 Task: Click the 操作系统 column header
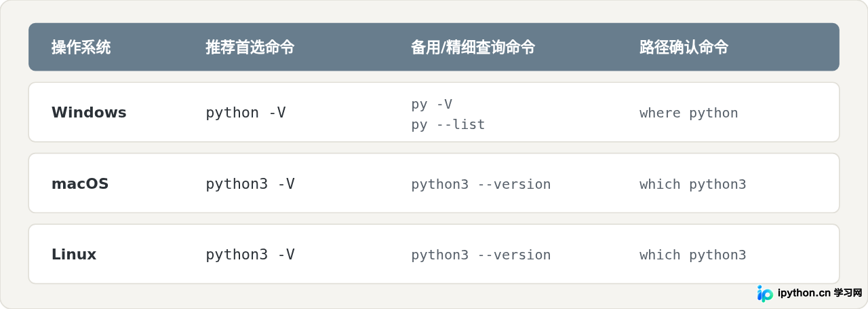tap(81, 48)
